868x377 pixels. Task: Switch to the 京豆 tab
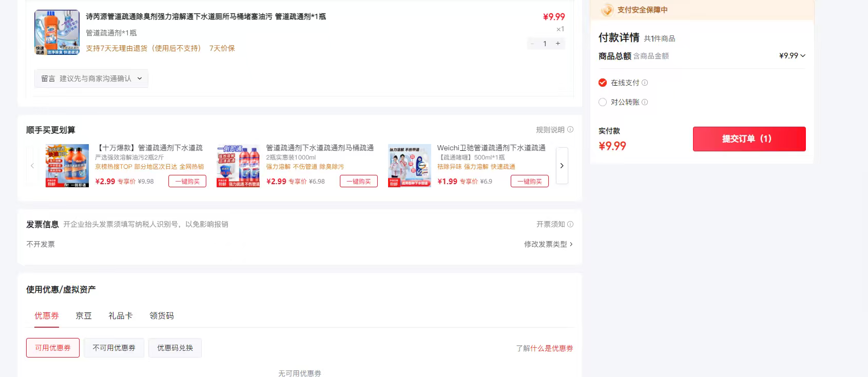coord(84,316)
